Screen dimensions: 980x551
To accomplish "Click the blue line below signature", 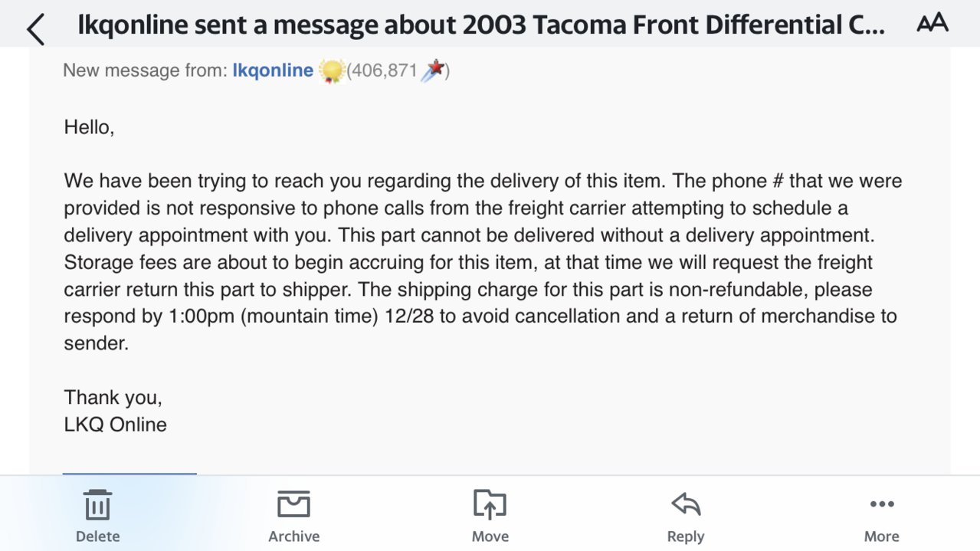I will [x=129, y=474].
